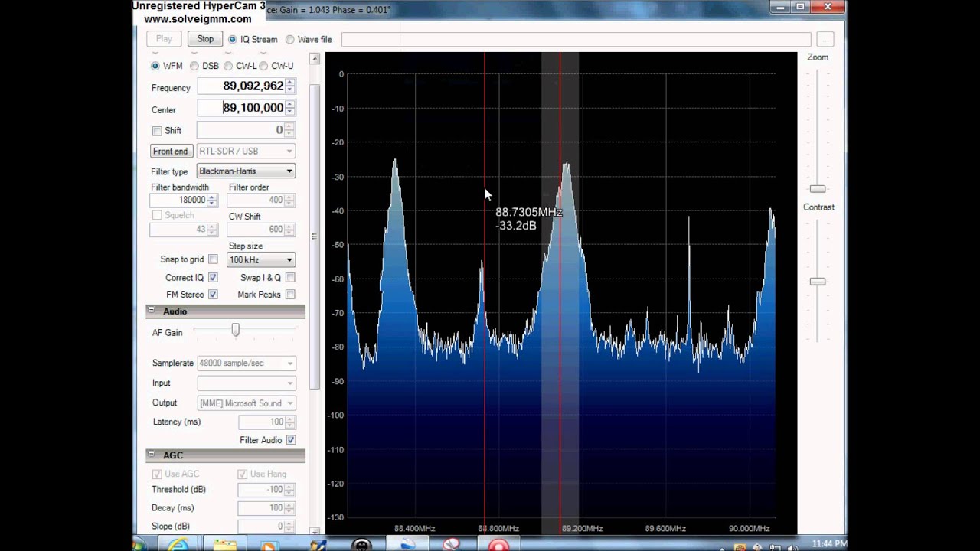Click the Zoom slider handle
Viewport: 980px width, 551px height.
(x=818, y=188)
